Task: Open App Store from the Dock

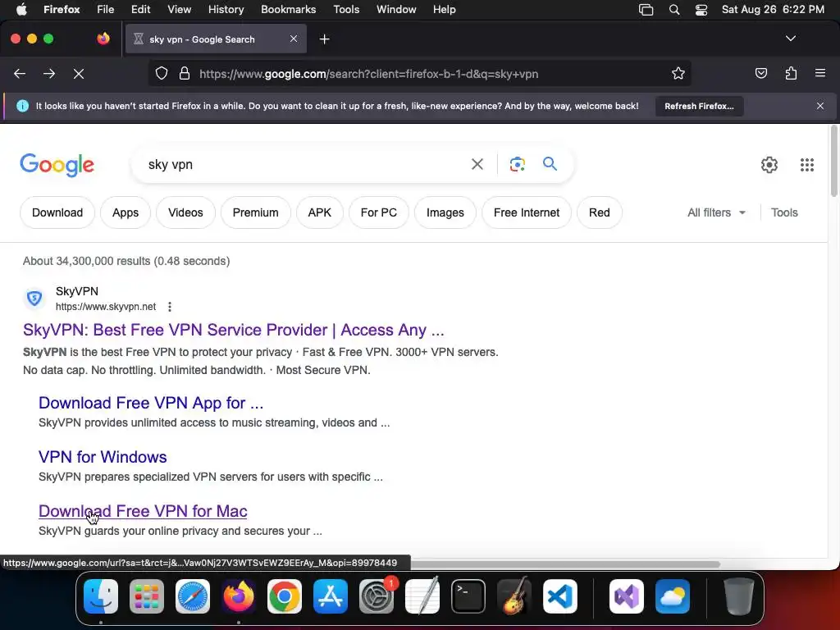Action: click(x=330, y=596)
